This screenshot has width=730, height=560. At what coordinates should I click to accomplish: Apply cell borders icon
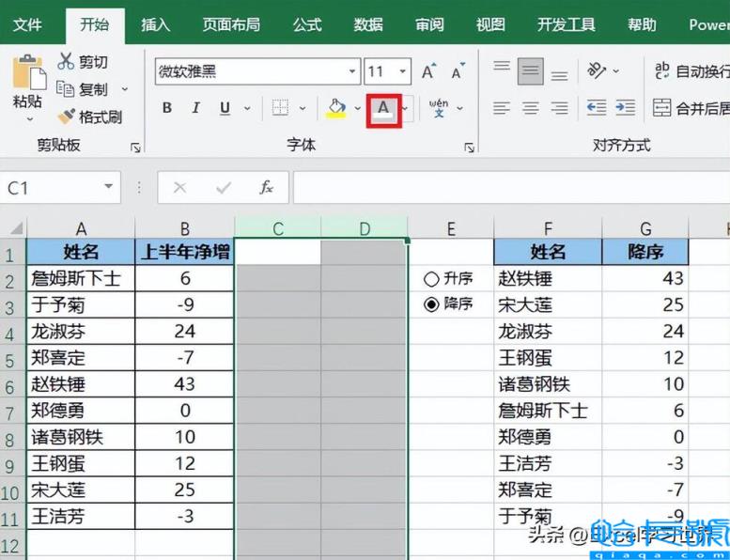coord(280,108)
